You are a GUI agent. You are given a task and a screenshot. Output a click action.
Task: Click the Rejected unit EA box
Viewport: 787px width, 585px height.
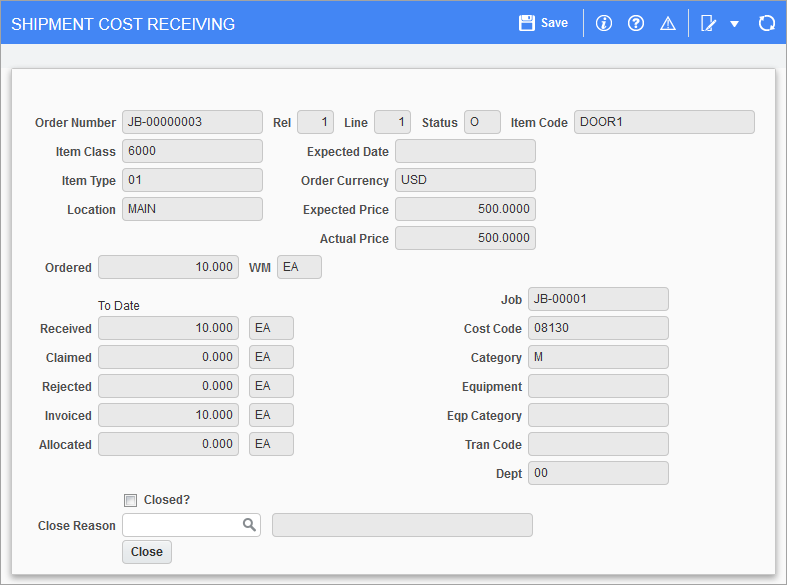271,386
